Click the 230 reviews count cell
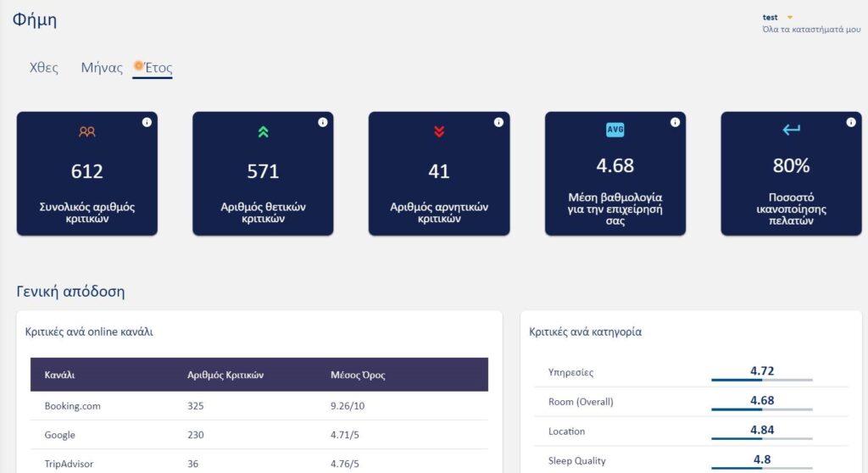The image size is (868, 473). [x=196, y=435]
